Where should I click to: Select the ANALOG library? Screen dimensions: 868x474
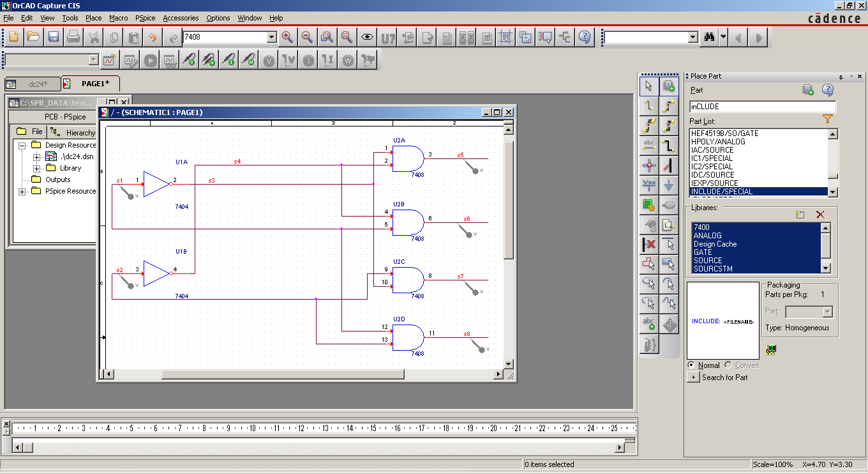[756, 236]
